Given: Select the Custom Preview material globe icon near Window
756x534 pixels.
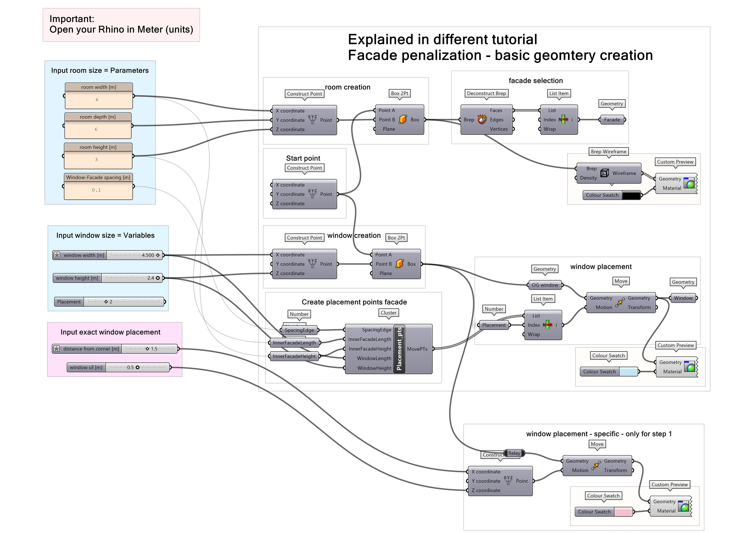Looking at the screenshot, I should point(690,366).
